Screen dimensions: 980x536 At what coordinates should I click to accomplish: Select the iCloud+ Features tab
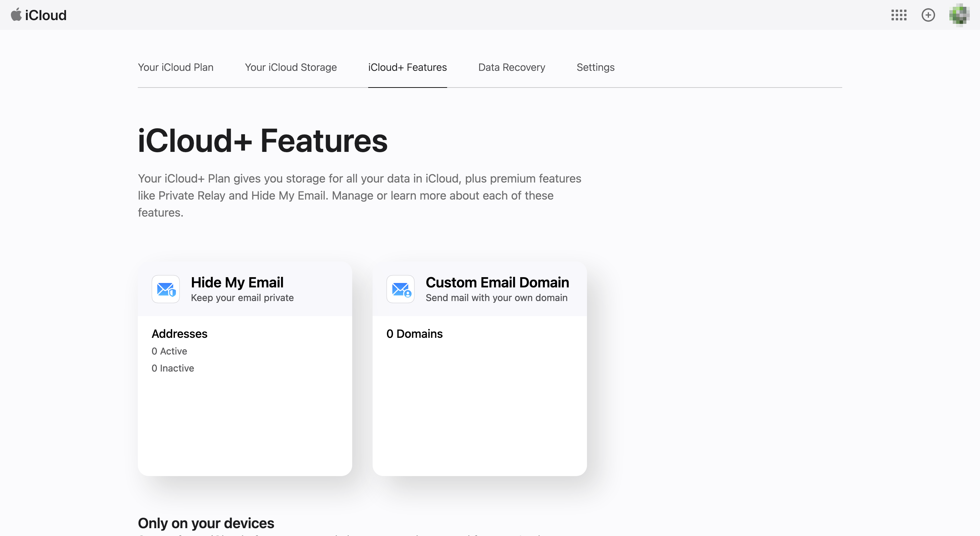pyautogui.click(x=408, y=67)
